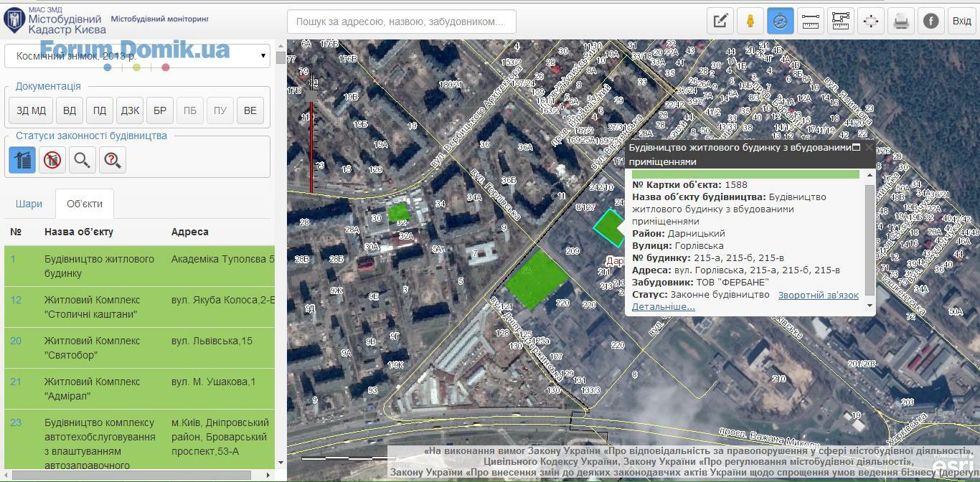The width and height of the screenshot is (980, 482).
Task: Toggle the ПБ documentation button
Action: click(x=190, y=110)
